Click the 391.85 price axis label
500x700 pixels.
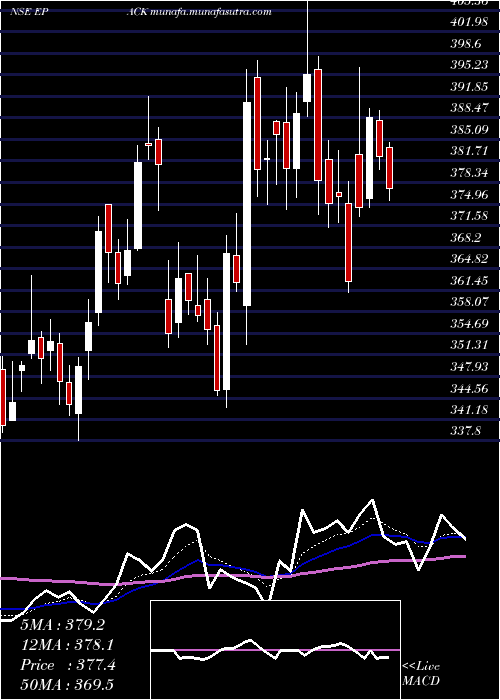469,87
